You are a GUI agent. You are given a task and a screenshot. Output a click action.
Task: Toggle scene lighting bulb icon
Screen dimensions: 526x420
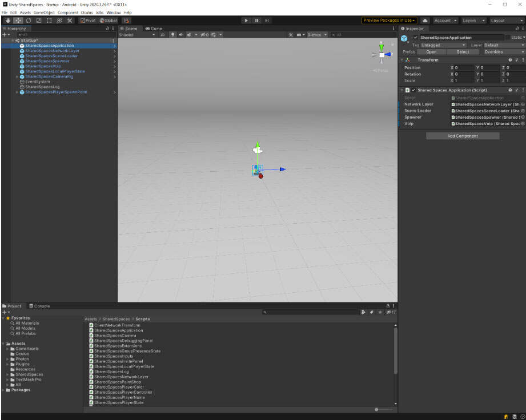(x=173, y=35)
